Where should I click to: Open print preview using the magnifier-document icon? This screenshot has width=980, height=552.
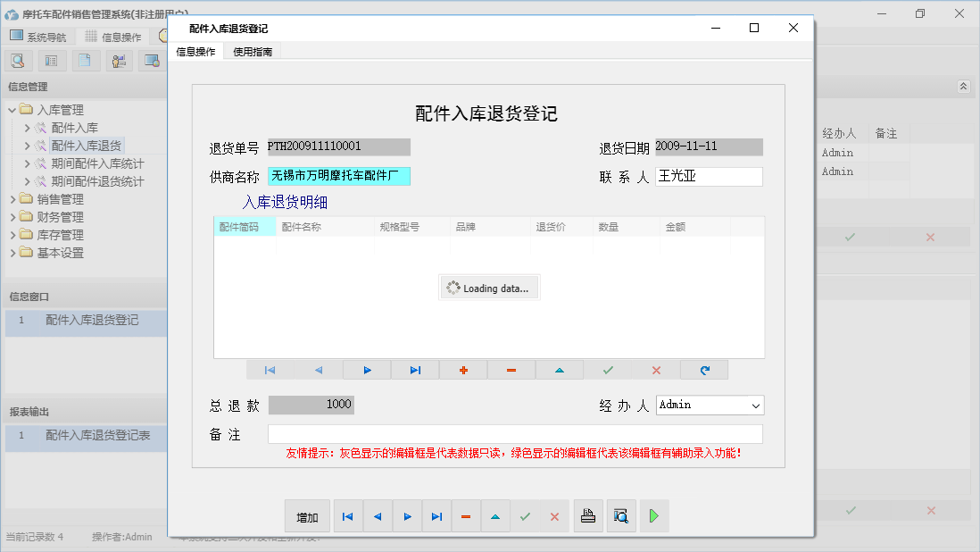coord(620,515)
